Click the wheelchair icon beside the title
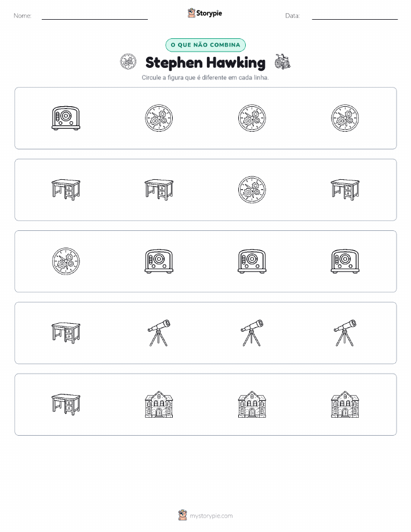Image resolution: width=411 pixels, height=532 pixels. pyautogui.click(x=282, y=61)
